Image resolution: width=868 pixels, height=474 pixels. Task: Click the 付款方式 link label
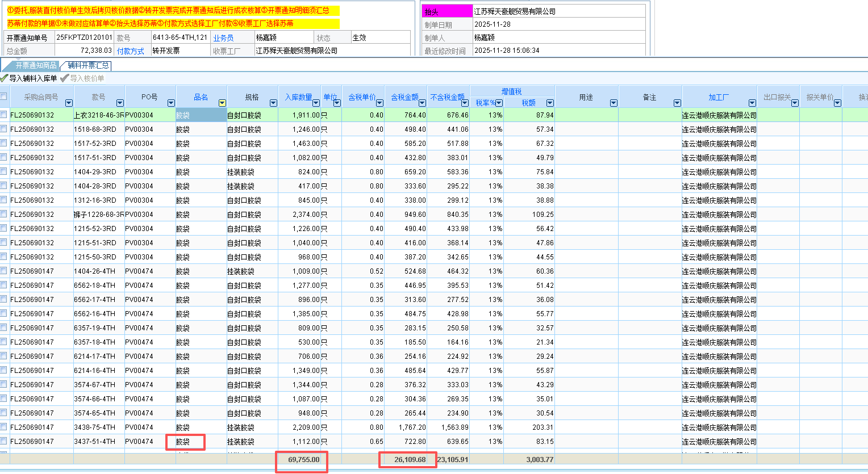[131, 51]
